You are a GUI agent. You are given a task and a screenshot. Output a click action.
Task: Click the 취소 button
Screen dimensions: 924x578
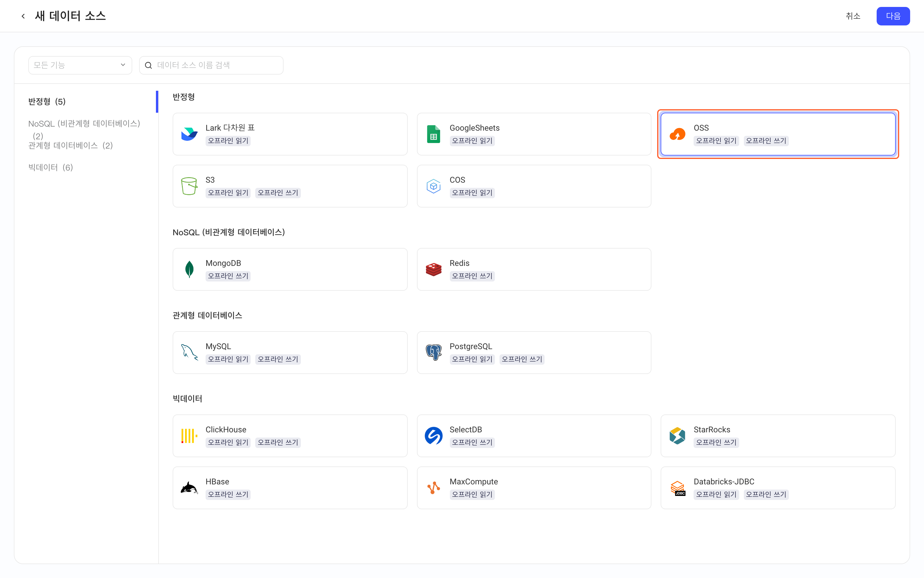[x=853, y=16]
